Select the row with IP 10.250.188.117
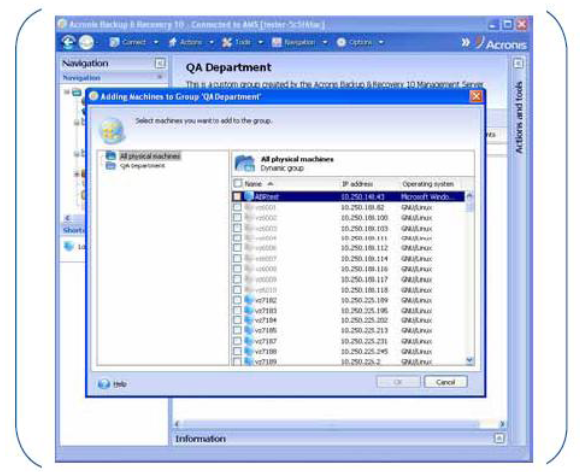The width and height of the screenshot is (580, 472). pos(348,279)
